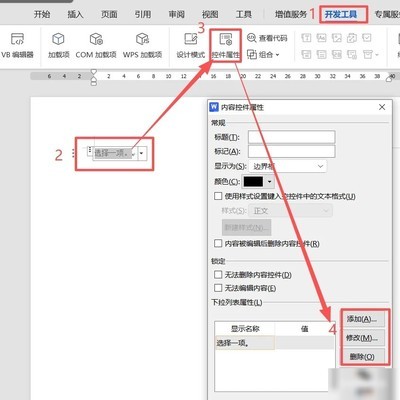Expand the 颜色 color dropdown arrow
400x400 pixels.
269,182
